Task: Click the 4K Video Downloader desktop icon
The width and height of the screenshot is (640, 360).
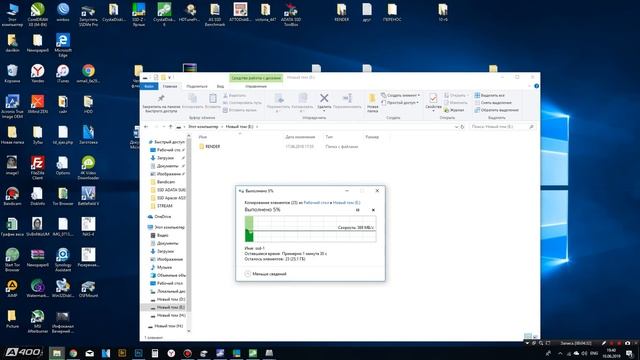Action: pyautogui.click(x=88, y=167)
